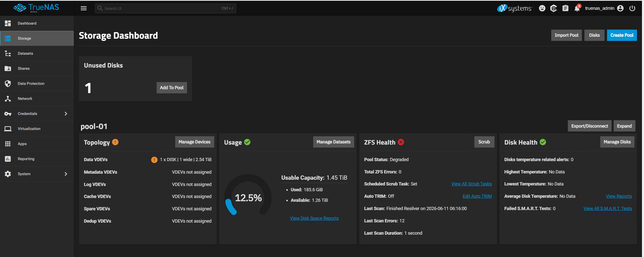Click the Topology orange warning icon
The height and width of the screenshot is (257, 644).
point(115,142)
